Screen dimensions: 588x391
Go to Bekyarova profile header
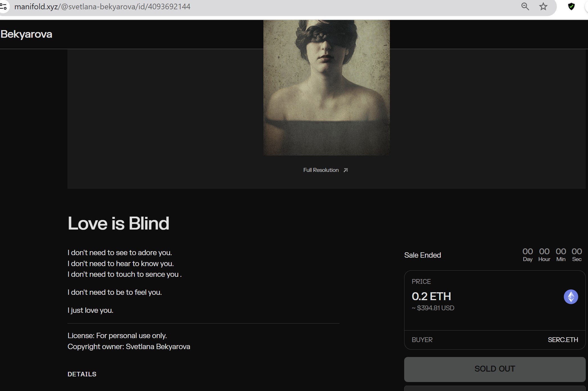click(26, 34)
